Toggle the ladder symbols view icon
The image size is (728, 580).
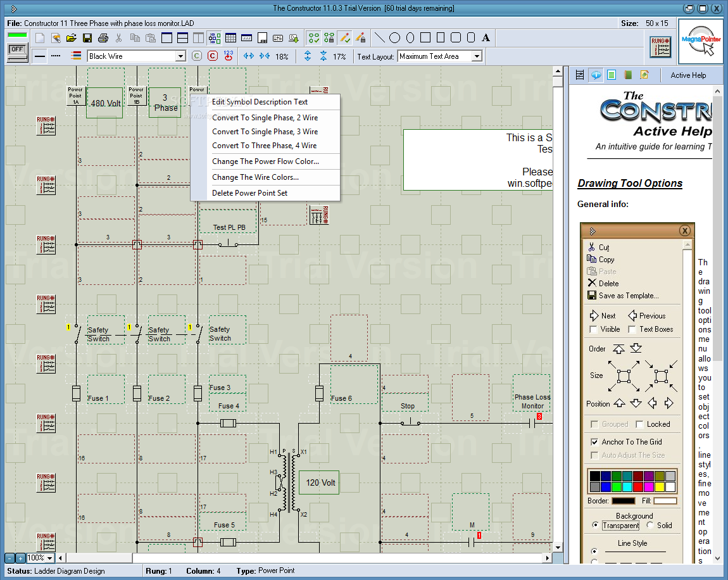point(215,38)
